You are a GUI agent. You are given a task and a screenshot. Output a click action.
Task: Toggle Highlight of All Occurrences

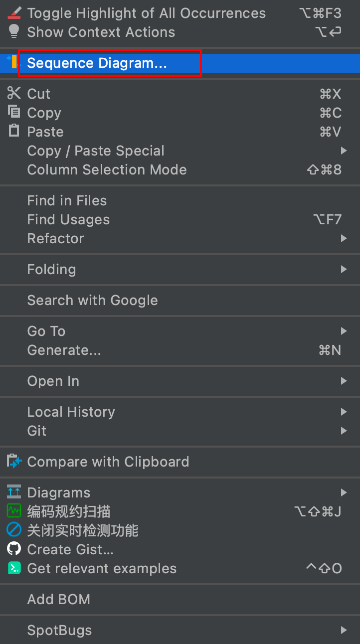146,12
